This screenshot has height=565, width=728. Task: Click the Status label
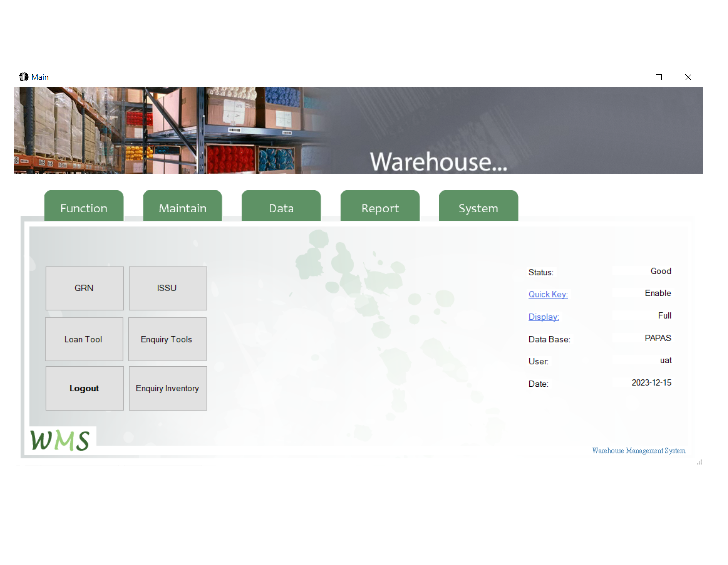click(541, 272)
